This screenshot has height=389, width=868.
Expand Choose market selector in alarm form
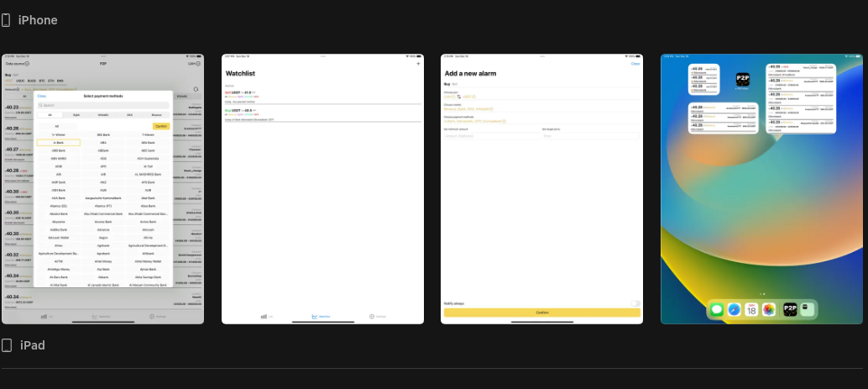tap(468, 109)
